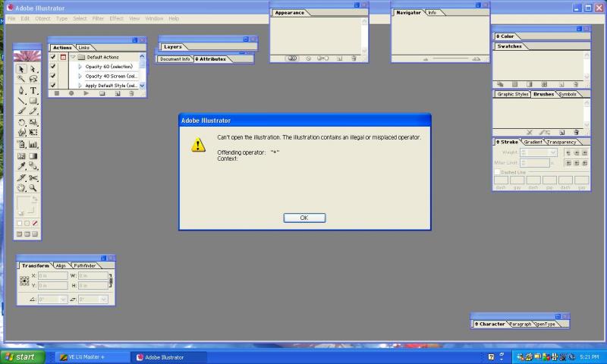Cycle Color panel view with tab arrows
Viewport: 607px width, 364px height.
tap(498, 36)
